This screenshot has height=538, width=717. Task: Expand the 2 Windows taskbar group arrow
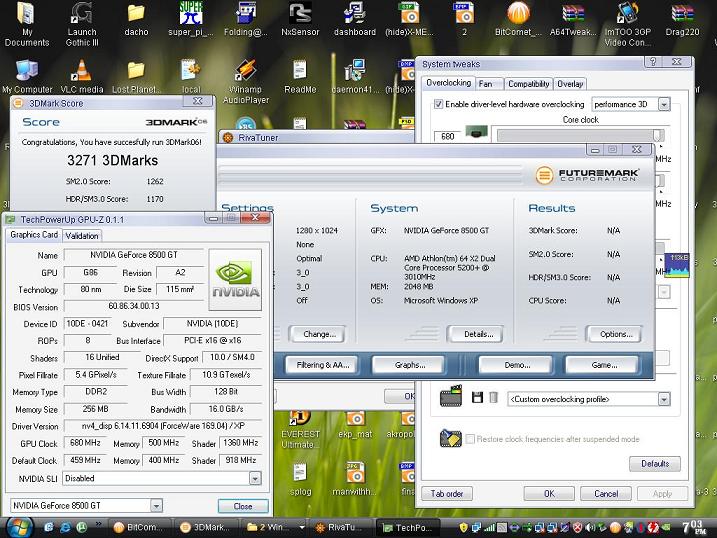click(x=302, y=527)
